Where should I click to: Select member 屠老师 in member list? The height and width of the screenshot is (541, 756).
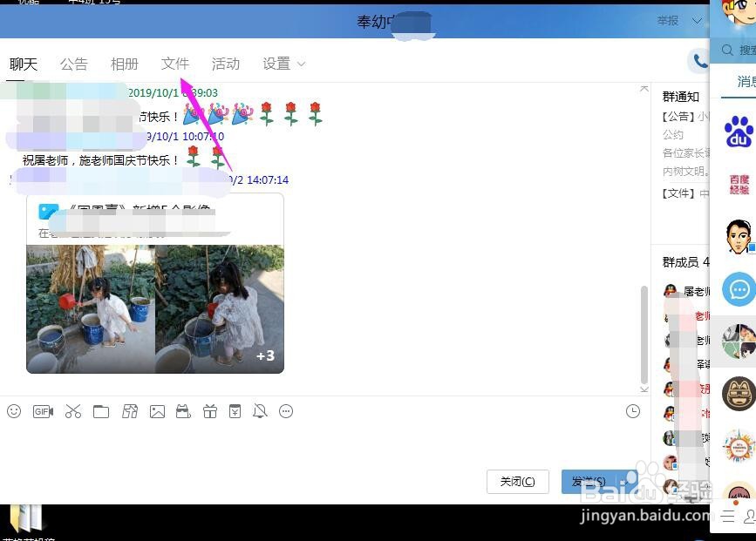686,291
